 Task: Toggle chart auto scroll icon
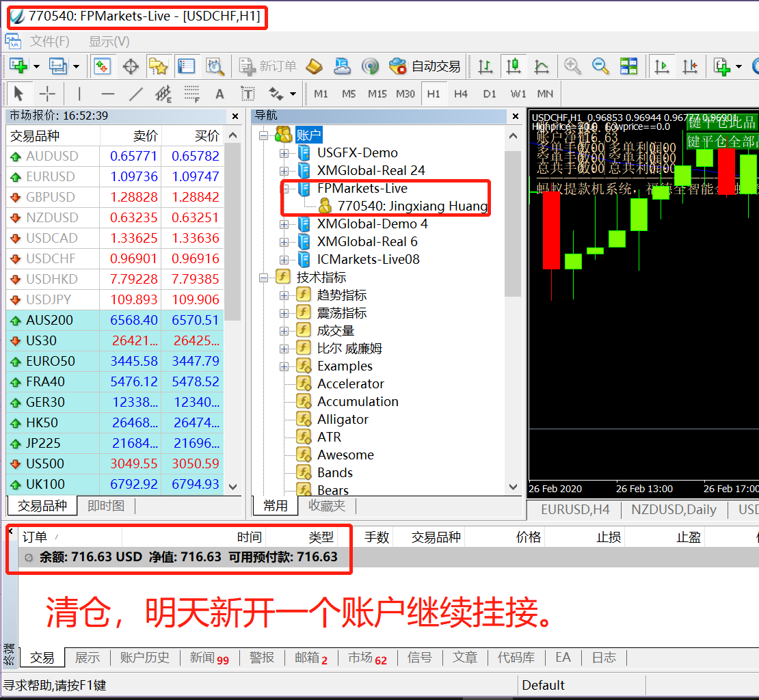coord(661,66)
